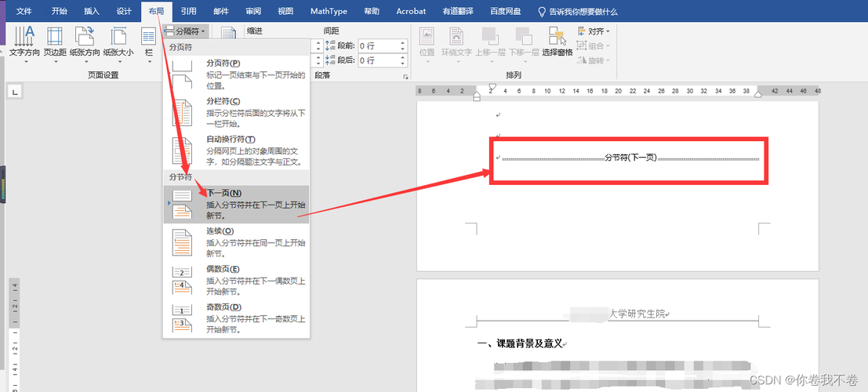Viewport: 868px width, 392px height.
Task: Decrease 段后 spacing with down arrow
Action: [x=403, y=64]
